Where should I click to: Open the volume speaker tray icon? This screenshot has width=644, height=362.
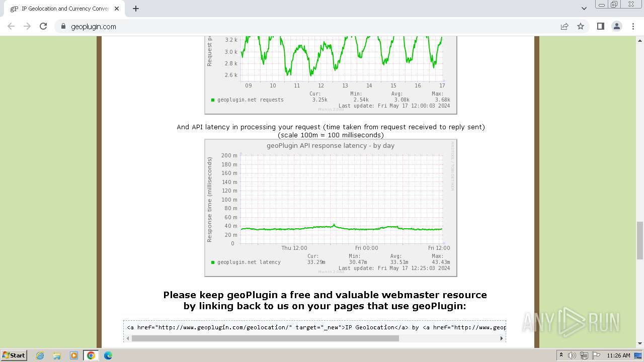pos(572,355)
